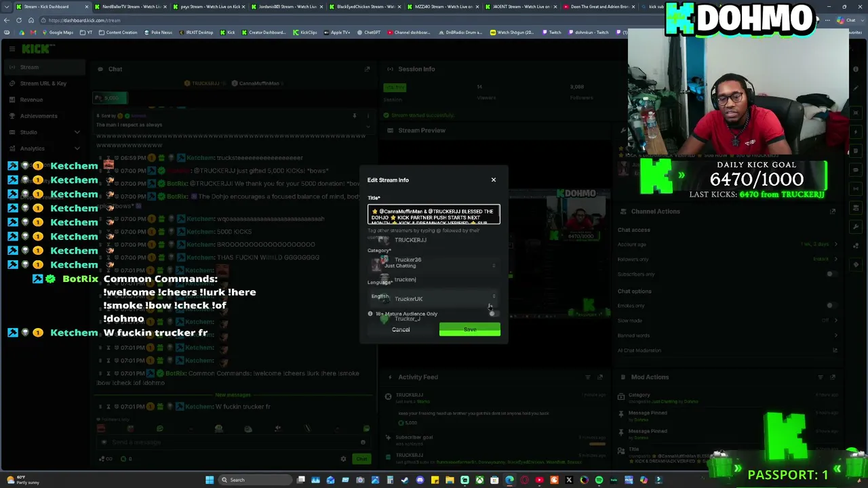Expand the Studio submenu chevron

77,132
